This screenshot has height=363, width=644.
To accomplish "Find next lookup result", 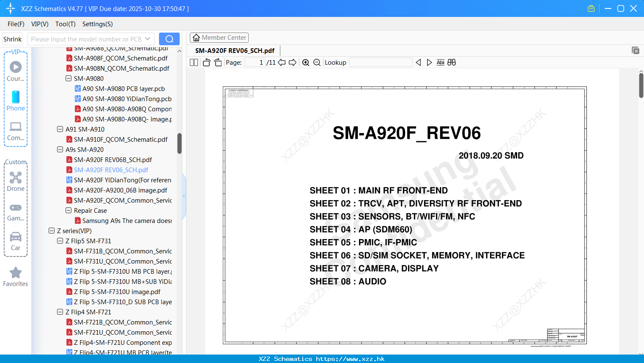I will [429, 62].
